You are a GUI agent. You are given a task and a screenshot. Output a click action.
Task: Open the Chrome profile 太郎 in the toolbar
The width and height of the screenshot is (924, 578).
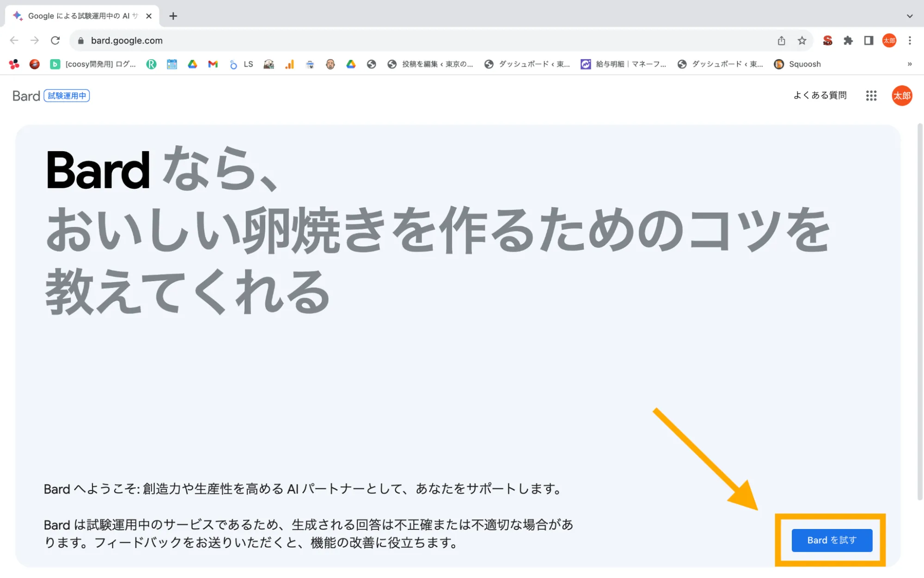(x=889, y=41)
